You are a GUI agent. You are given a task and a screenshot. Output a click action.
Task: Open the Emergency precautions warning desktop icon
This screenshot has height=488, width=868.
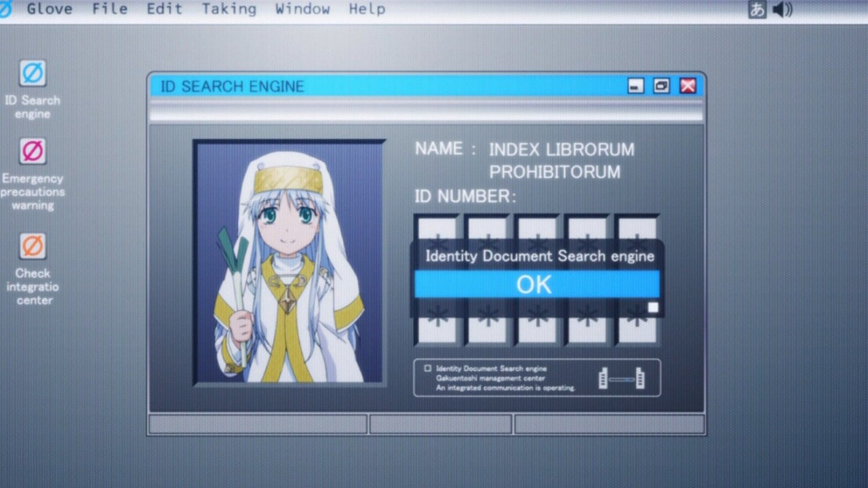[33, 151]
